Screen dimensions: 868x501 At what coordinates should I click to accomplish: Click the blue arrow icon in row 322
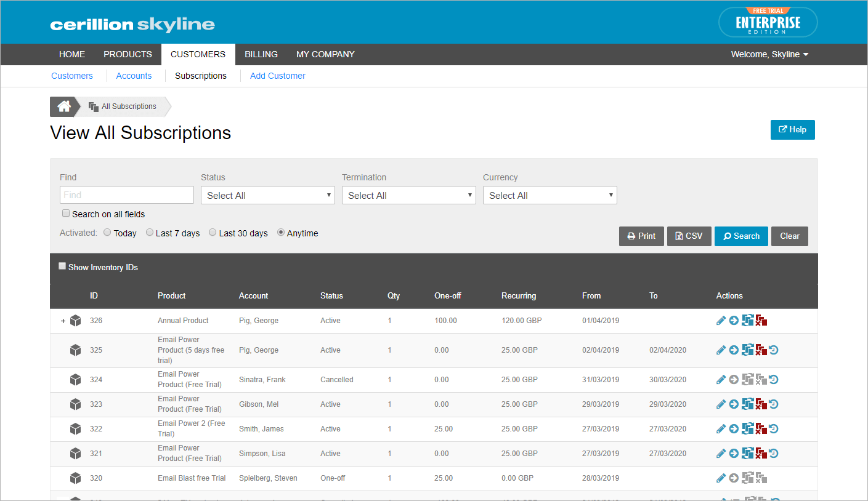pos(734,429)
